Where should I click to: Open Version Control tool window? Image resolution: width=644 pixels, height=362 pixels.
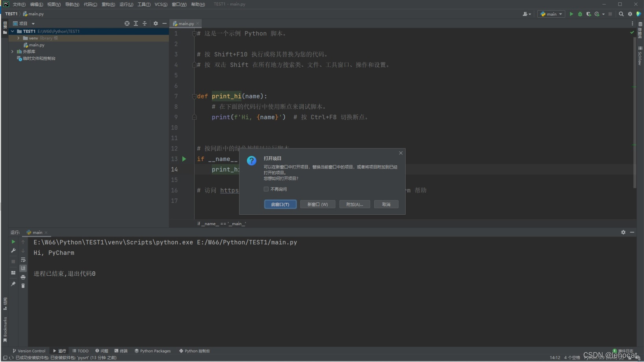point(29,351)
